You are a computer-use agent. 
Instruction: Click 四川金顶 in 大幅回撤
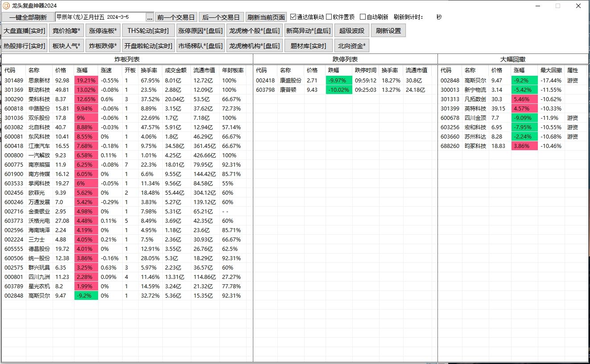coord(475,118)
